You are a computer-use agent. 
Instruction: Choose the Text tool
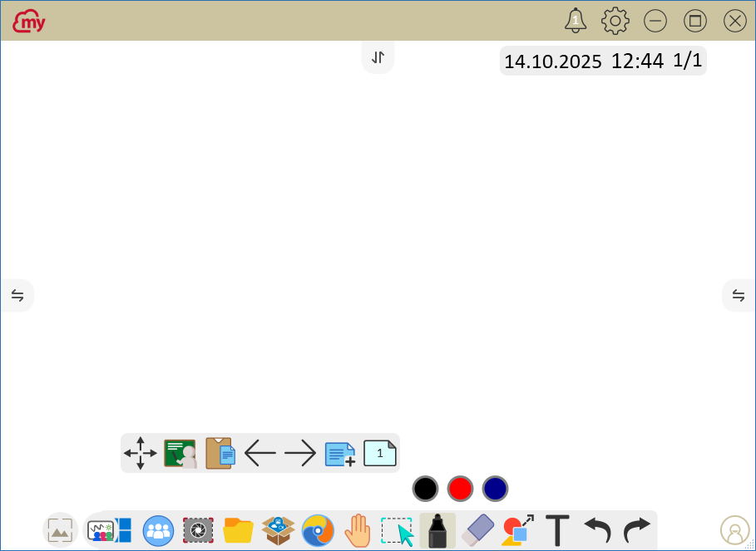[x=557, y=530]
